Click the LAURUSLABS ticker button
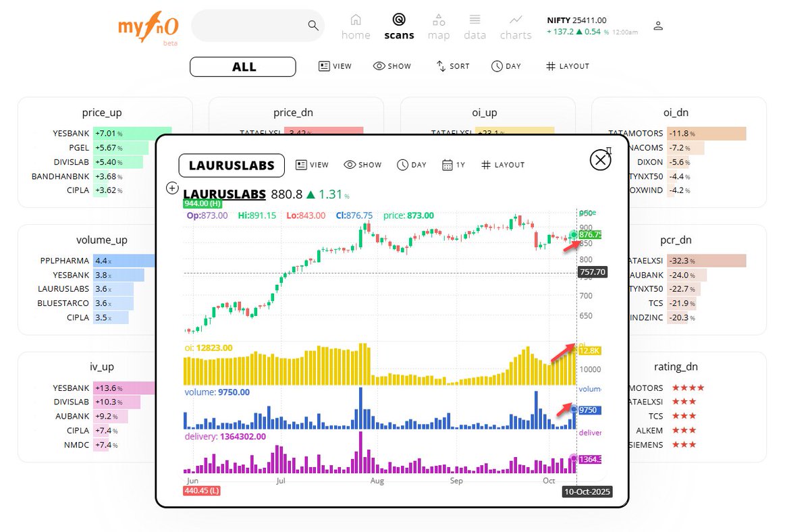 [x=231, y=165]
